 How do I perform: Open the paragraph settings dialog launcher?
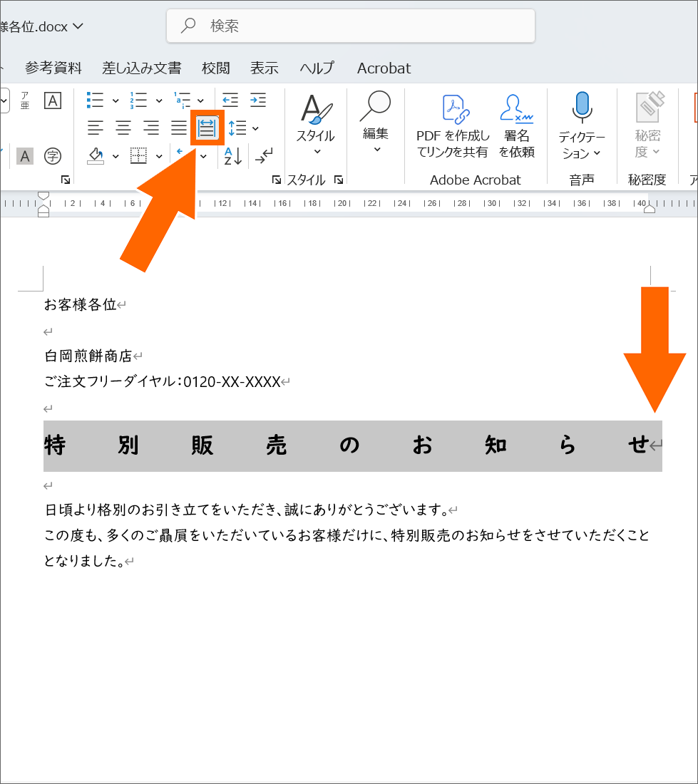pyautogui.click(x=275, y=180)
